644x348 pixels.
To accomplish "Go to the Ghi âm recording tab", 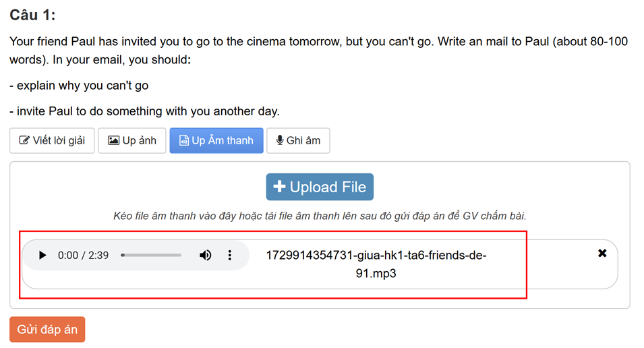I will point(298,140).
